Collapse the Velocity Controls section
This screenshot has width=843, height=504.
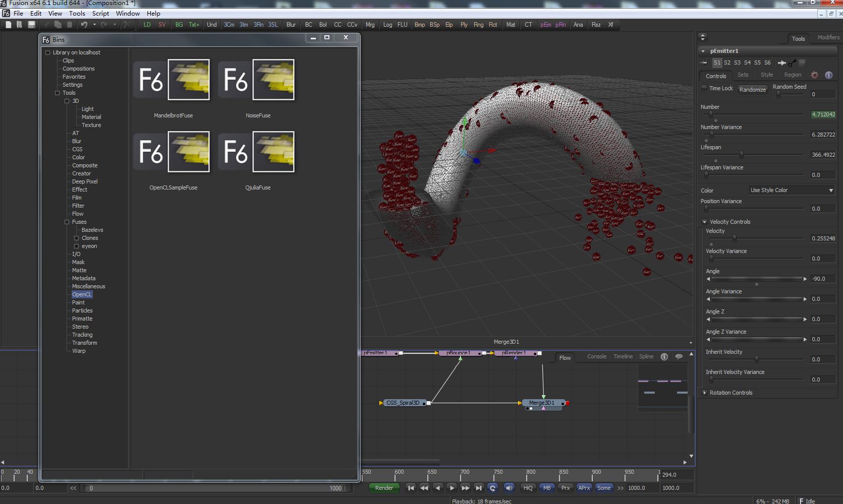point(705,222)
